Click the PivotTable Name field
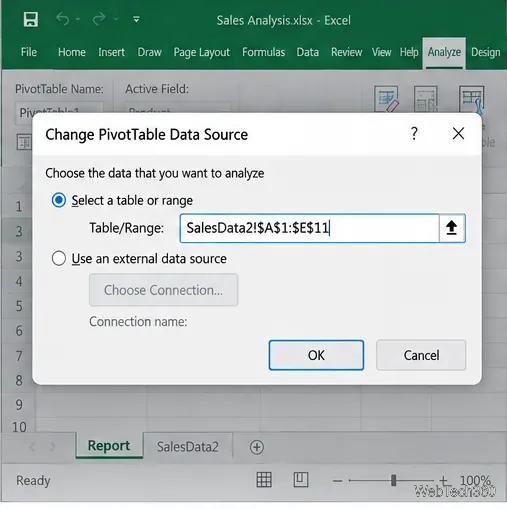Image resolution: width=507 pixels, height=509 pixels. point(59,112)
